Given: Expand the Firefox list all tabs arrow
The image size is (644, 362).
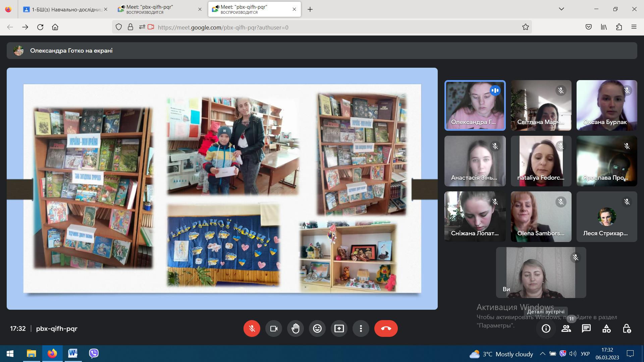Looking at the screenshot, I should 561,9.
